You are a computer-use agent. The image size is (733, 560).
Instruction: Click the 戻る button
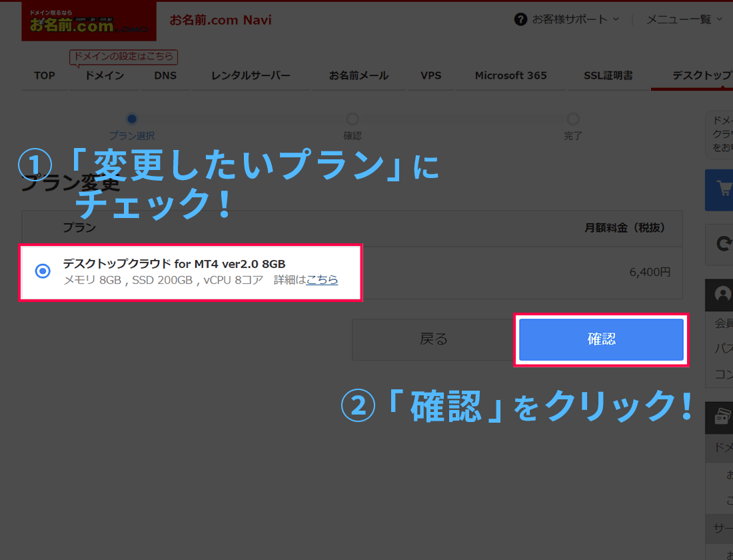433,339
